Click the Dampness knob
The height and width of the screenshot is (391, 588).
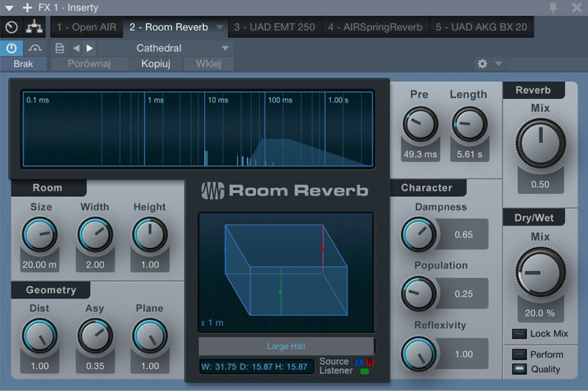point(419,235)
